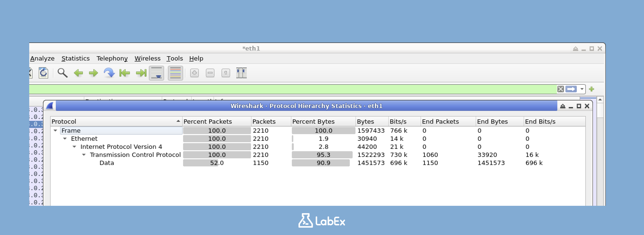This screenshot has height=235, width=644.
Task: Collapse the Frame tree entry
Action: click(56, 131)
